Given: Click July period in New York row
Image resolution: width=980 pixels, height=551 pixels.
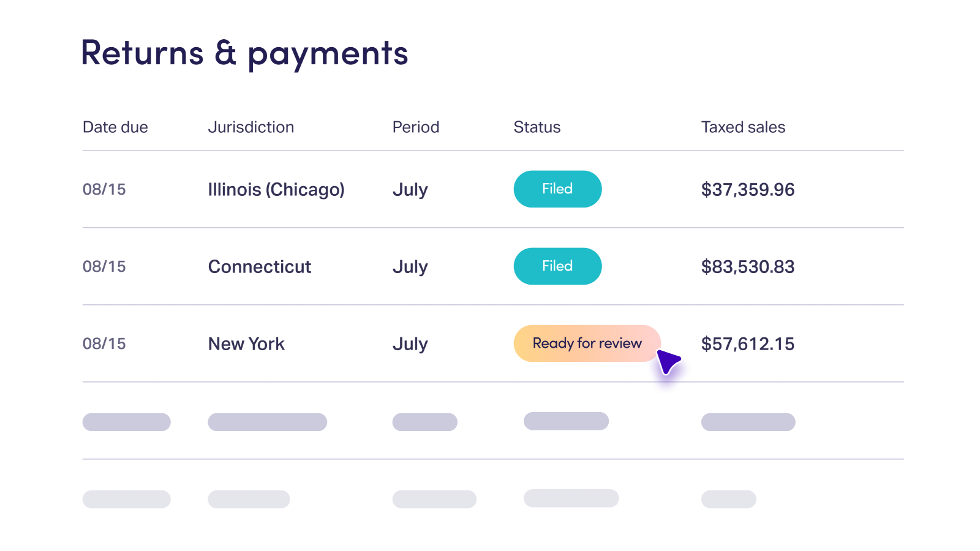Looking at the screenshot, I should tap(410, 344).
